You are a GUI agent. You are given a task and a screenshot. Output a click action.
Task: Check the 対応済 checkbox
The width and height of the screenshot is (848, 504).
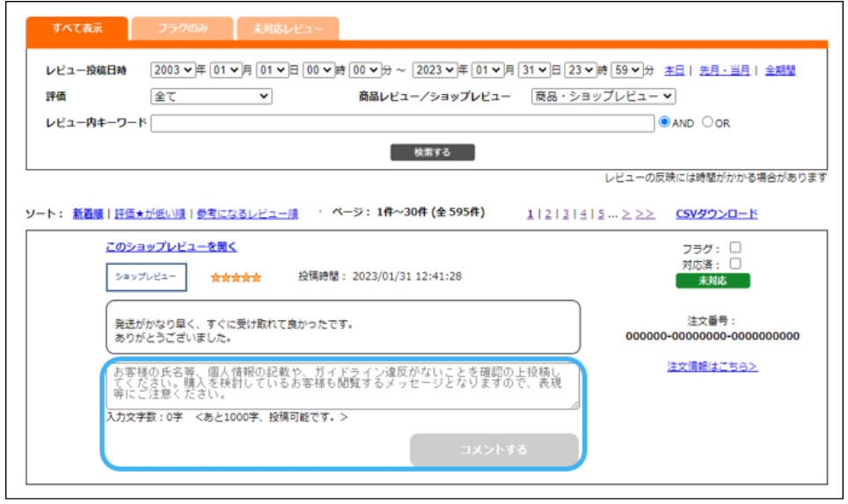(x=735, y=263)
